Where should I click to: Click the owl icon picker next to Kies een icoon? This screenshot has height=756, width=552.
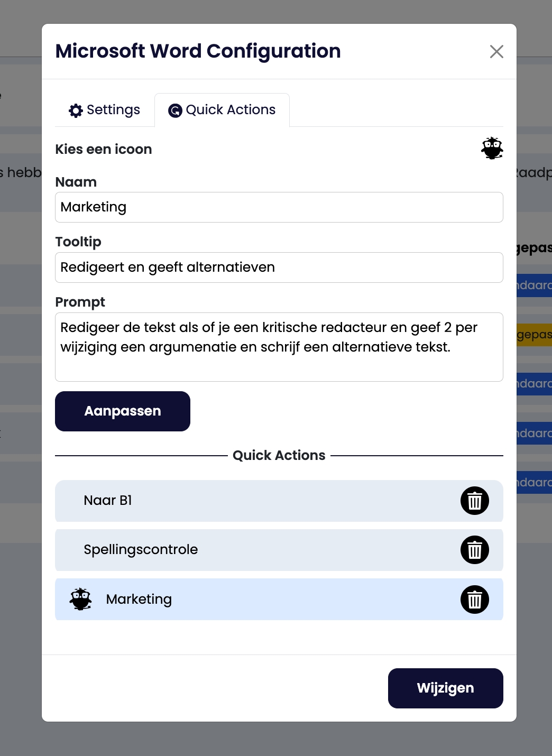(492, 149)
